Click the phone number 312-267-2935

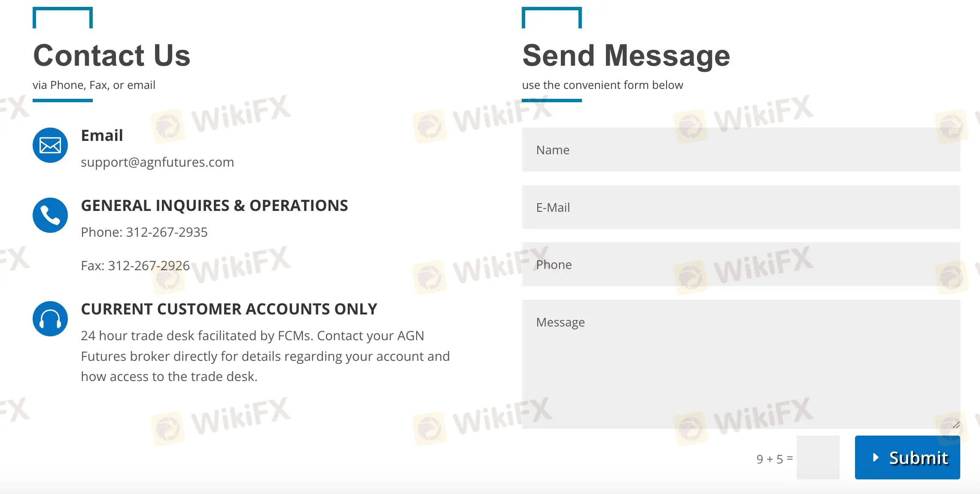(x=167, y=232)
